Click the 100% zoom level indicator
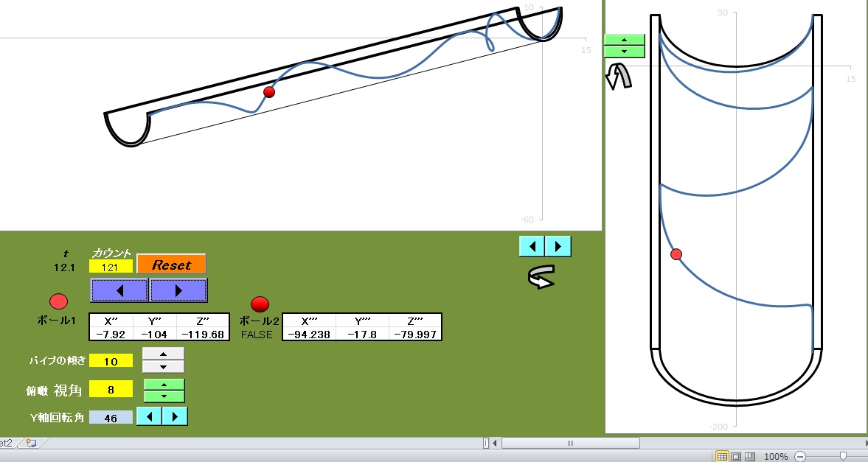The image size is (868, 462). point(776,456)
